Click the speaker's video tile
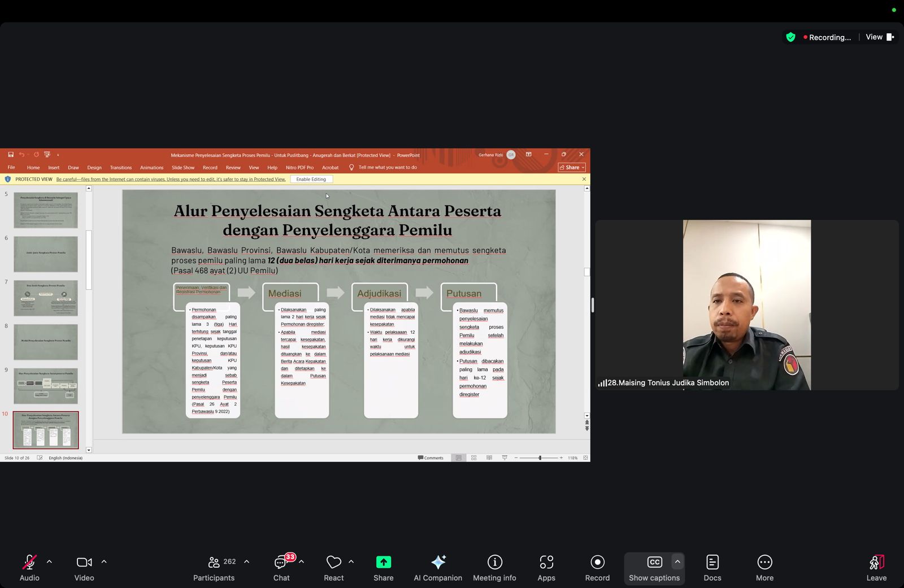Image resolution: width=904 pixels, height=588 pixels. 746,305
